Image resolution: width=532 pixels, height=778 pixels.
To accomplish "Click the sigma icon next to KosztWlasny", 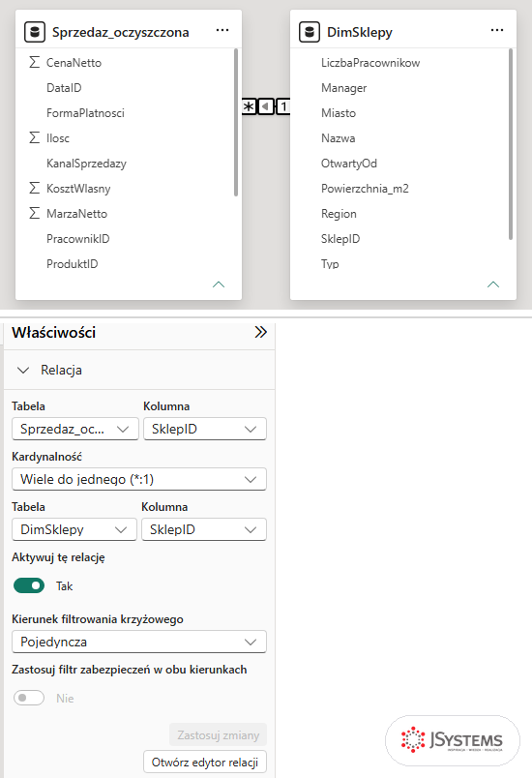I will click(34, 188).
